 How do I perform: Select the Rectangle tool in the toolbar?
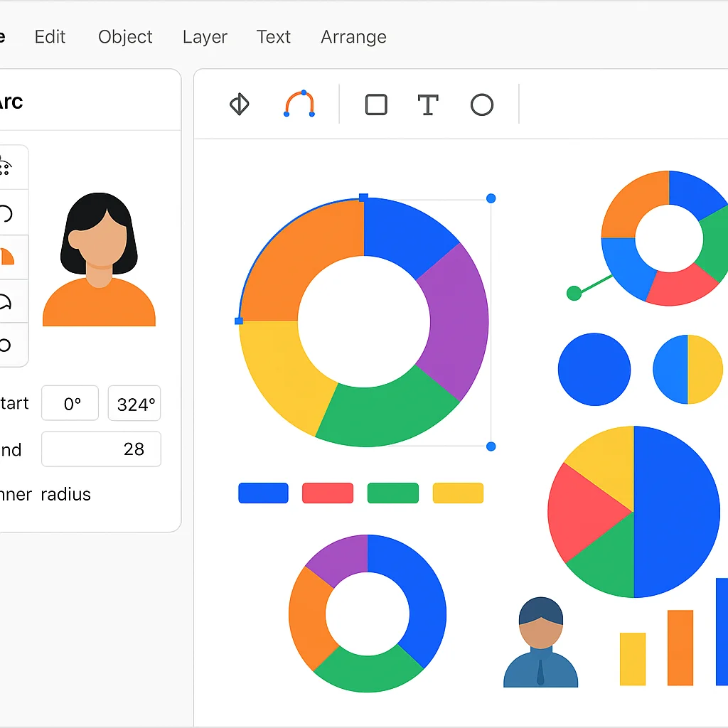pyautogui.click(x=376, y=105)
